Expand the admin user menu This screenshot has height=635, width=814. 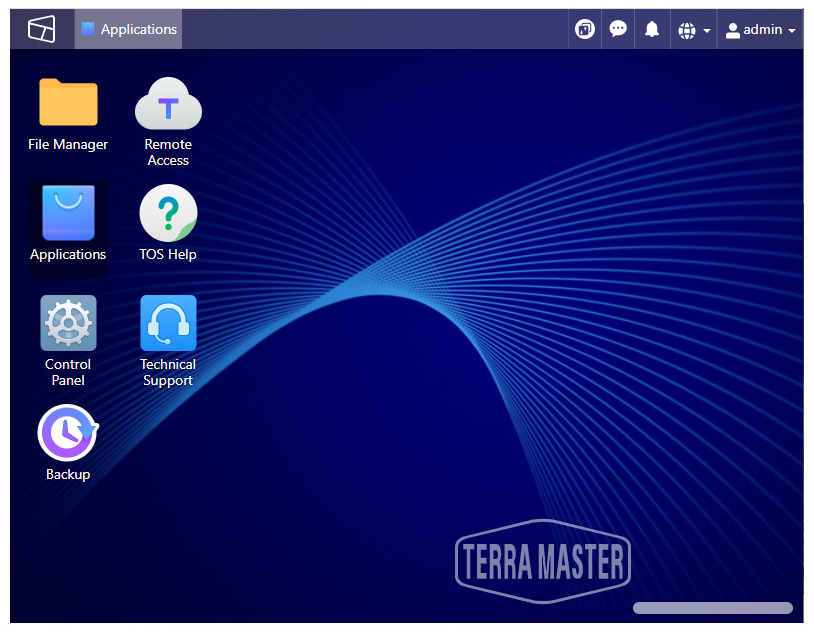pos(761,30)
